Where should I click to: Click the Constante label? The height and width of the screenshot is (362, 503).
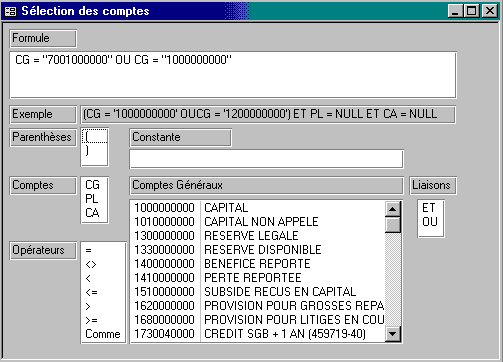(180, 137)
